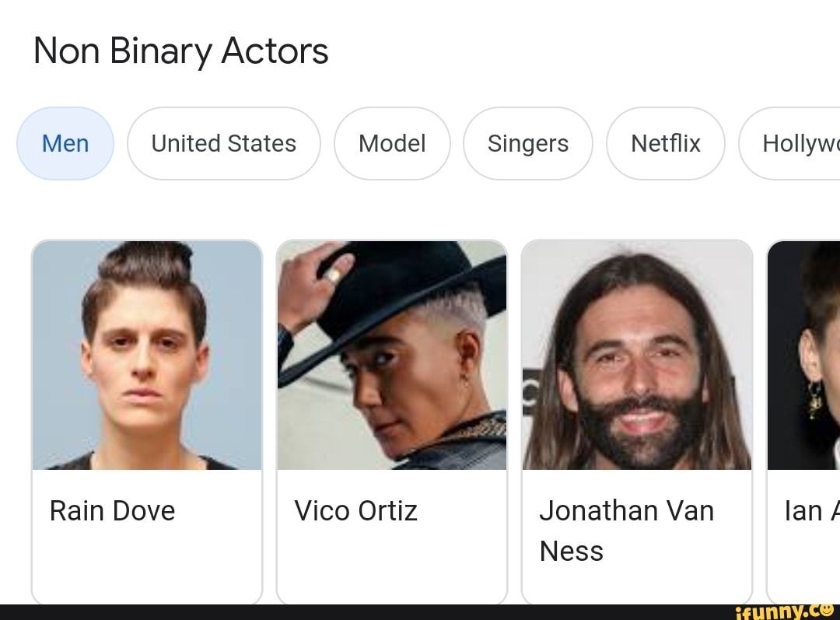
Task: Open Rain Dove's photo
Action: point(147,354)
